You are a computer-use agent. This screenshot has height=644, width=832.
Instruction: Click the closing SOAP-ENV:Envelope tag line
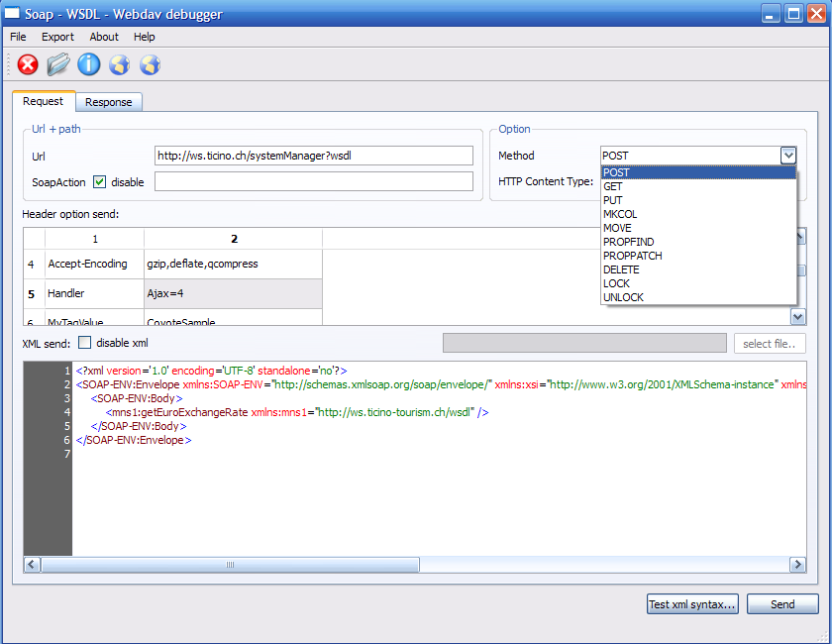[134, 440]
